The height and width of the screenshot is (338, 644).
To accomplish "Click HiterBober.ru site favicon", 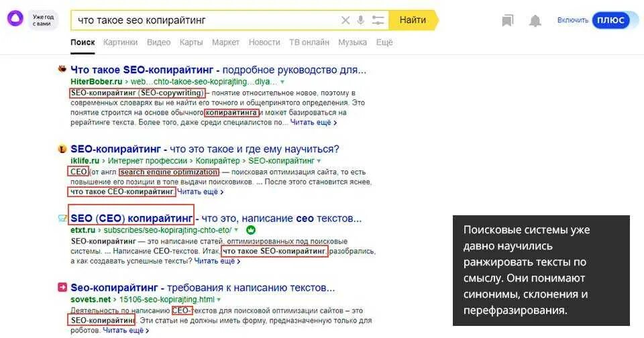I will pyautogui.click(x=62, y=69).
